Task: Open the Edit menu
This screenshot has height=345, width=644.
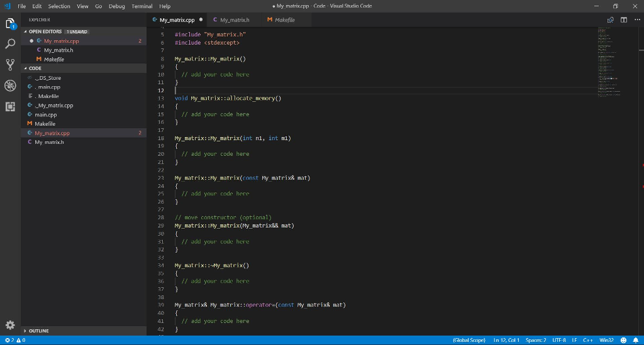Action: [37, 6]
